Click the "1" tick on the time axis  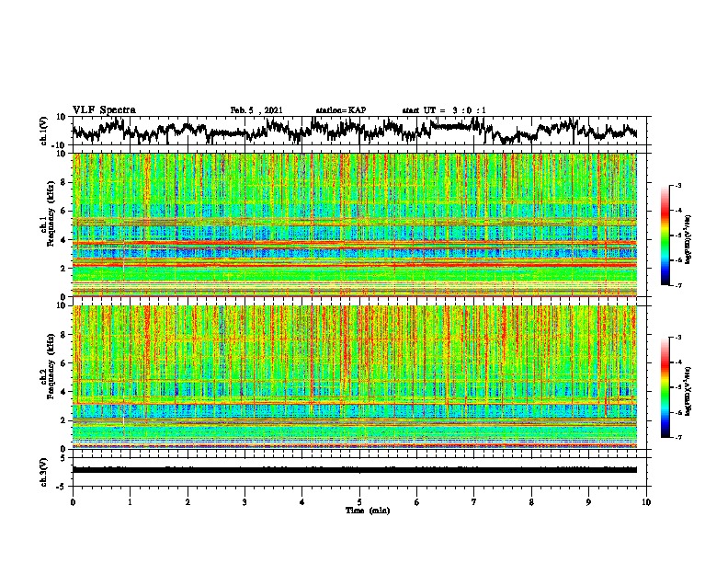pyautogui.click(x=130, y=502)
